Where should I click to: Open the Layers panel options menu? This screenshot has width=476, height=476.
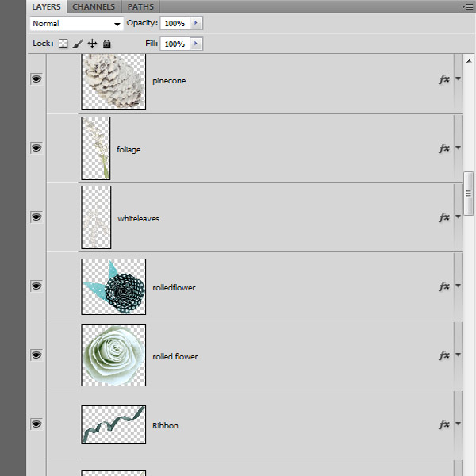point(467,6)
